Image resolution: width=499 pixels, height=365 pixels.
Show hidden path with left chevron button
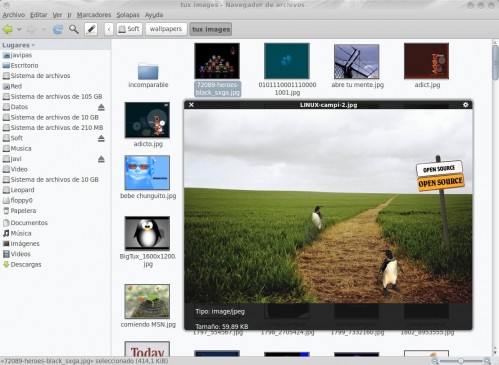(x=109, y=29)
